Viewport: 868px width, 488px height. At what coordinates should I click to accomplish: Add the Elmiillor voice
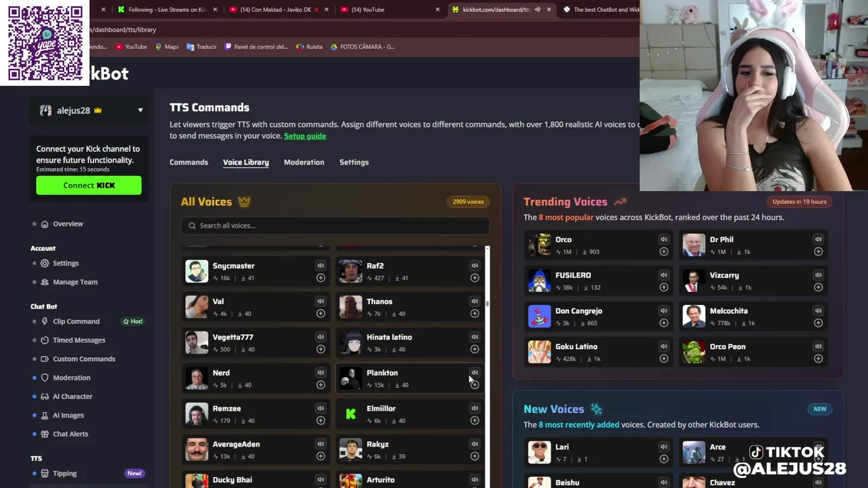point(475,421)
